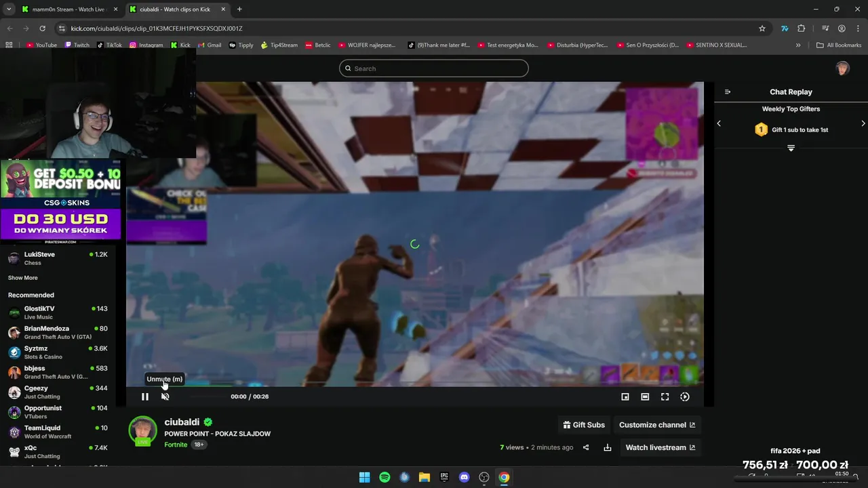Pause the clip with the pause button
The height and width of the screenshot is (488, 868).
[x=144, y=396]
